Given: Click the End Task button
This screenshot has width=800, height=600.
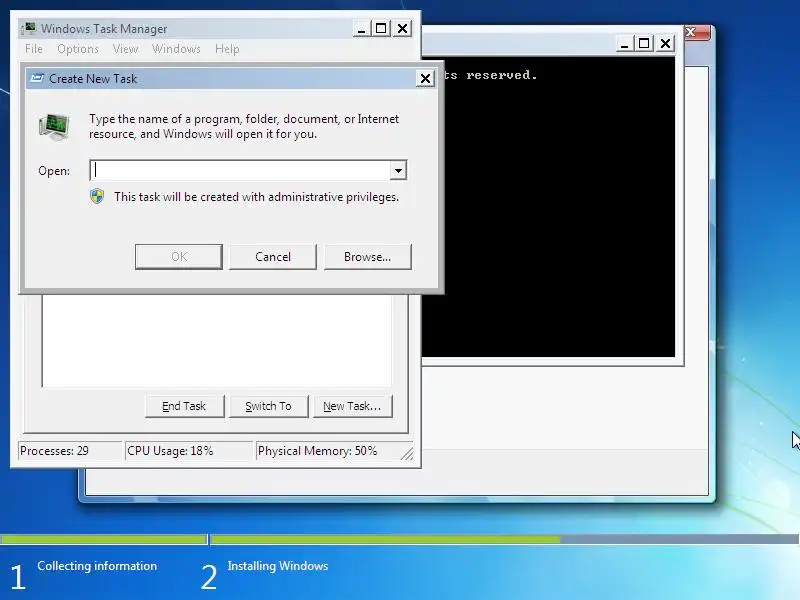Looking at the screenshot, I should pos(184,406).
